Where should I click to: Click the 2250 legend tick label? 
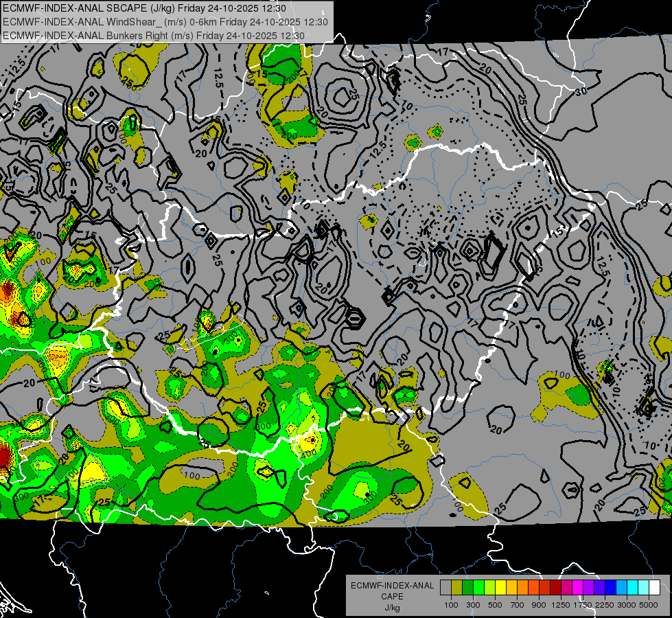605,605
